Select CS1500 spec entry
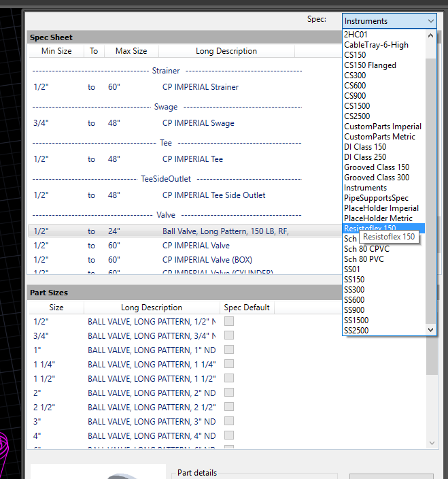 [x=384, y=106]
